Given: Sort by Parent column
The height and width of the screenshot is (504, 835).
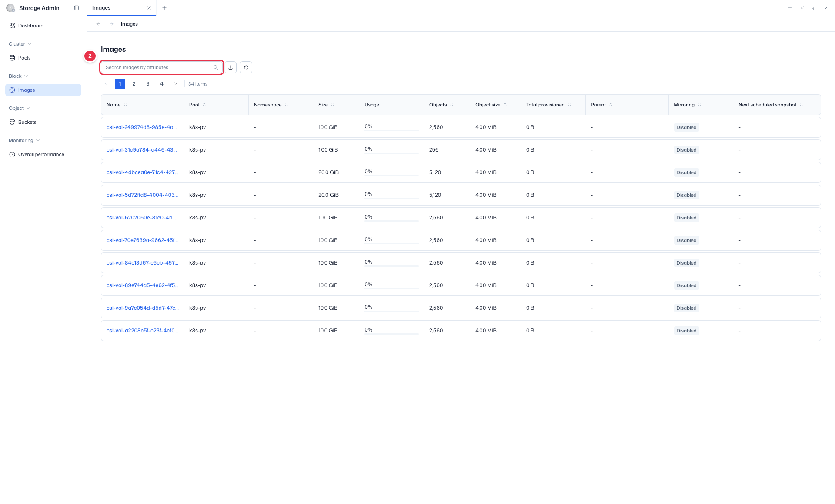Looking at the screenshot, I should point(611,105).
